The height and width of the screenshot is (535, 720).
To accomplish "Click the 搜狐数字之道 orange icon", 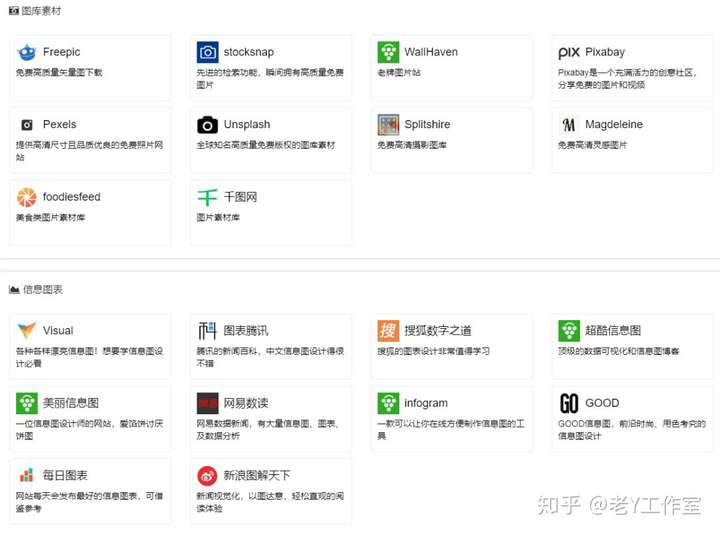I will pos(388,331).
